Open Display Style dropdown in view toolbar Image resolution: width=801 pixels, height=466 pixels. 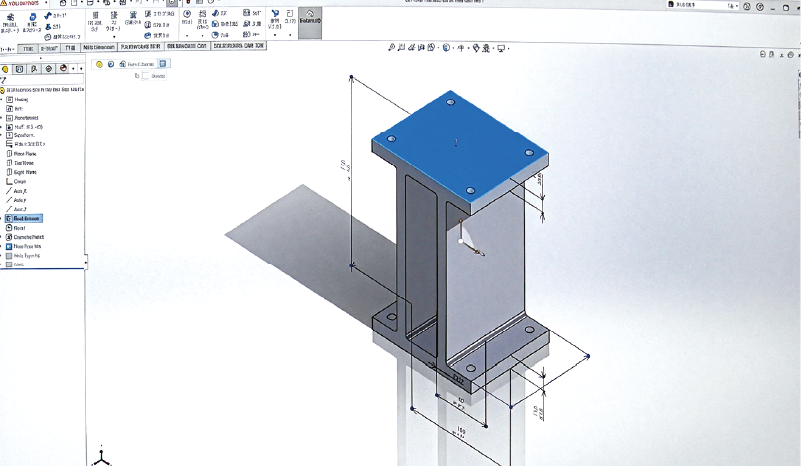[x=446, y=48]
